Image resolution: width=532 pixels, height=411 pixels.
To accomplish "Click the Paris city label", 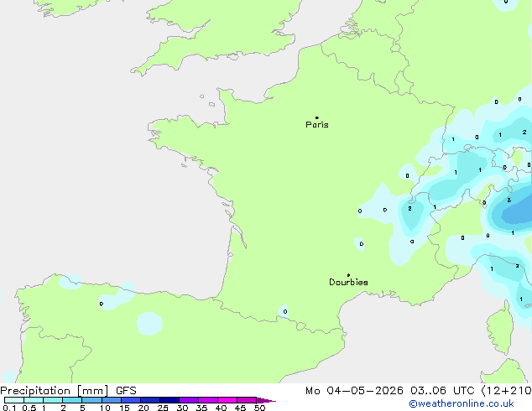I will pyautogui.click(x=317, y=125).
